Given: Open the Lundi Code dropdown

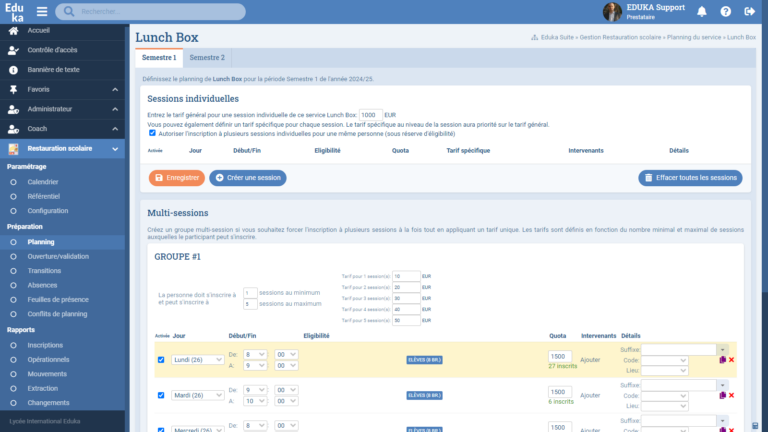Looking at the screenshot, I should (x=664, y=360).
